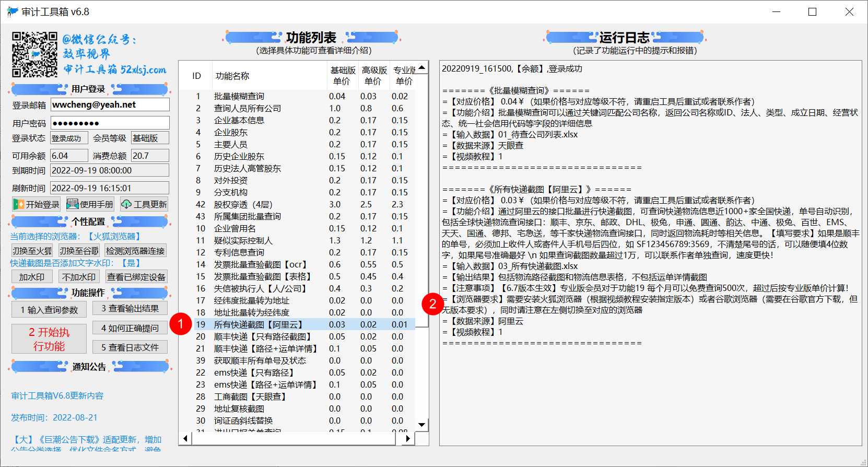The width and height of the screenshot is (868, 467).
Task: Click function list scroll-down arrow
Action: (x=422, y=425)
